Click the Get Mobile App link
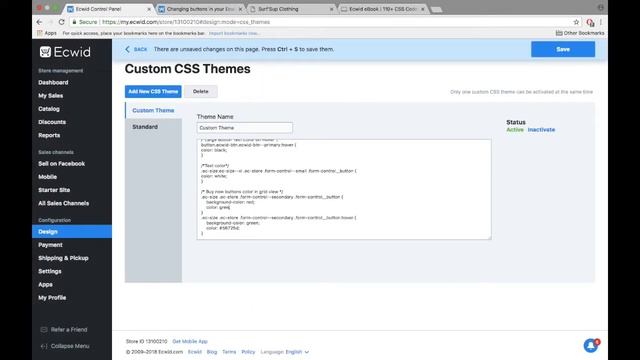This screenshot has height=360, width=640. pos(190,341)
